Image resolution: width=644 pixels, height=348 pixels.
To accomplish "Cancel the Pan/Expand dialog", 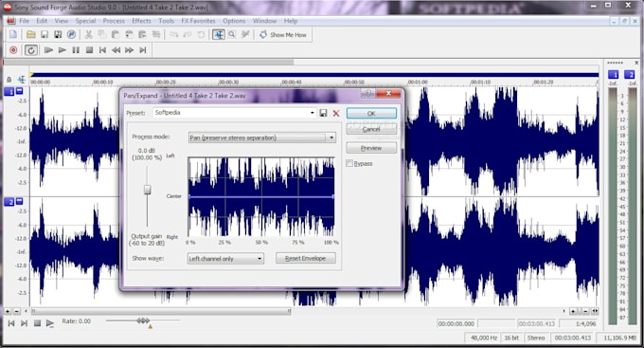I will (x=371, y=129).
